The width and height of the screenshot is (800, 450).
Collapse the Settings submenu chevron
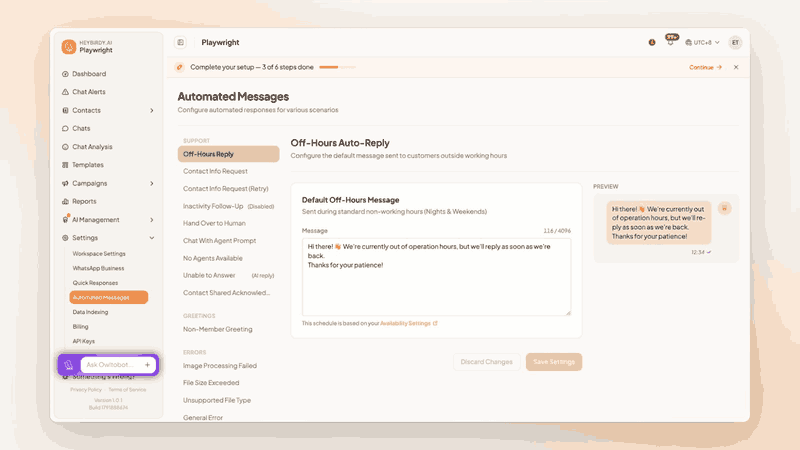(152, 238)
